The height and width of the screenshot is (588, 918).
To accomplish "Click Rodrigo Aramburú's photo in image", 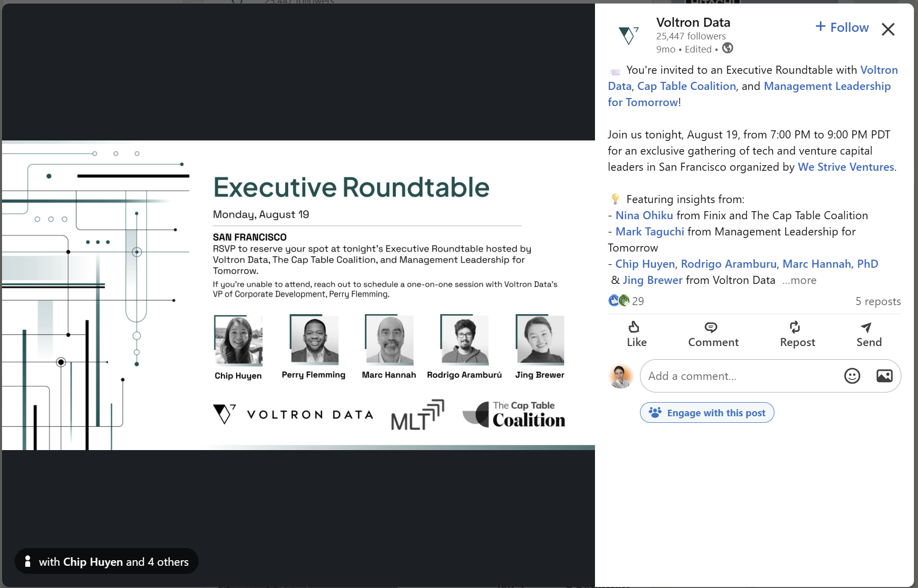I will click(x=465, y=339).
